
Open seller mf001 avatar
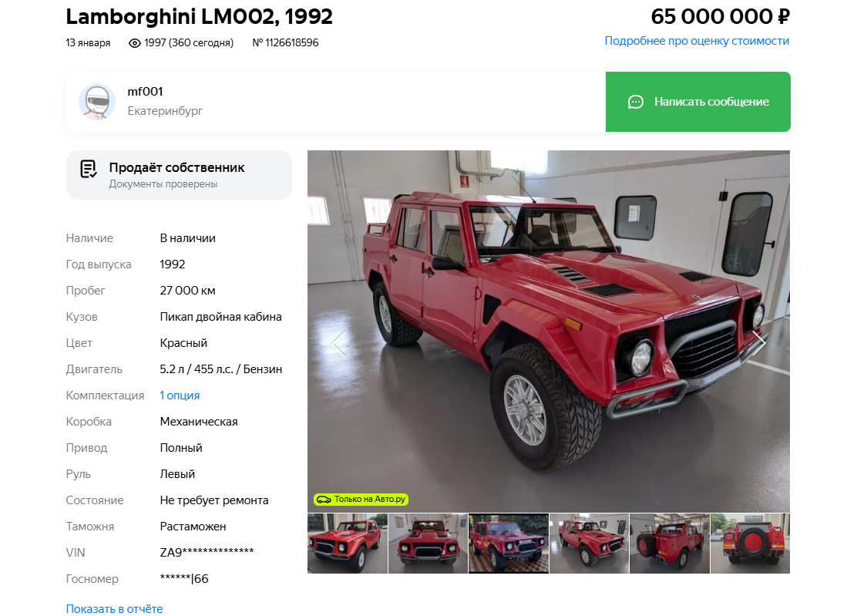97,102
